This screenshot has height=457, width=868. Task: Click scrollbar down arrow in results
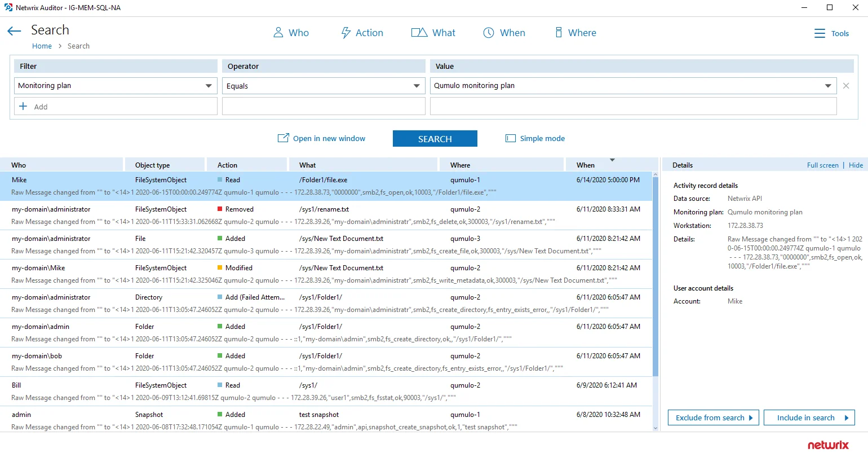655,428
